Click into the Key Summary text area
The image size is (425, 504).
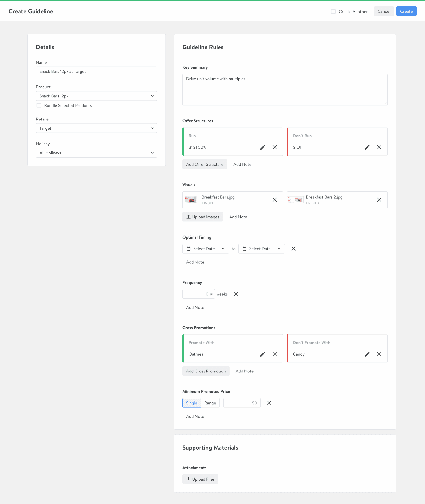pyautogui.click(x=285, y=90)
